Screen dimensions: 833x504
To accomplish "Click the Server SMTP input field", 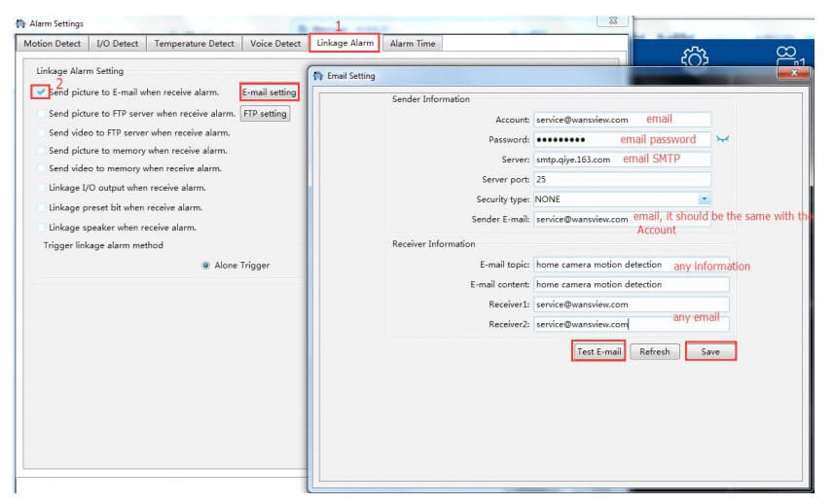I will [622, 160].
